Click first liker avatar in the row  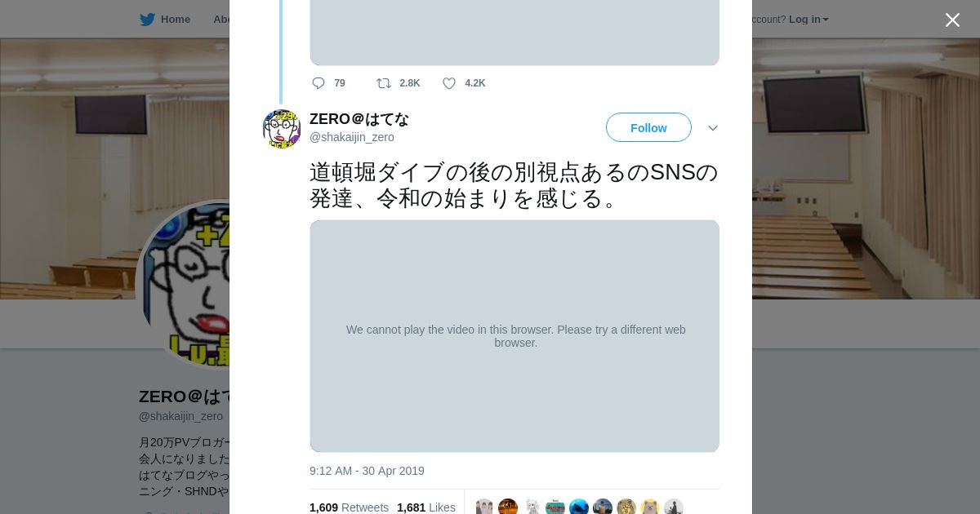click(484, 507)
